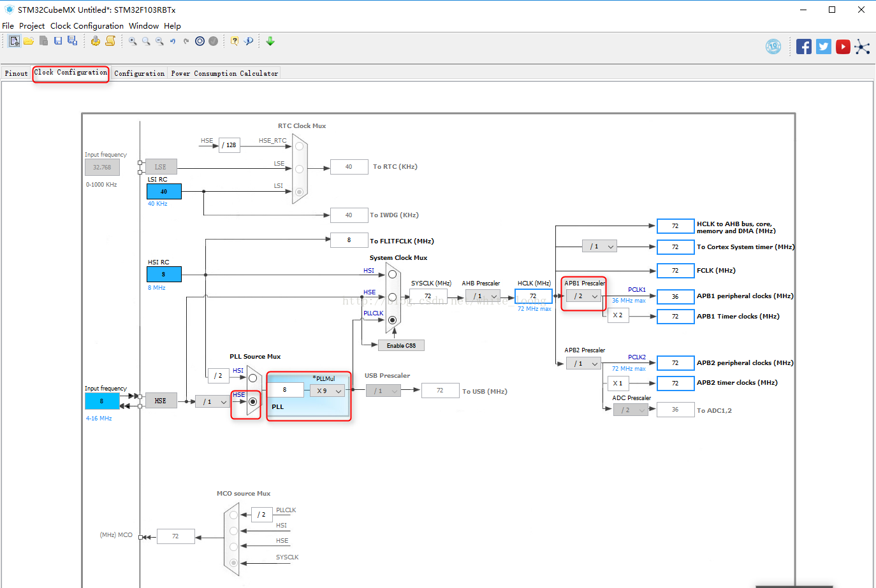Image resolution: width=876 pixels, height=588 pixels.
Task: Generate source code with the gear icon
Action: point(96,41)
